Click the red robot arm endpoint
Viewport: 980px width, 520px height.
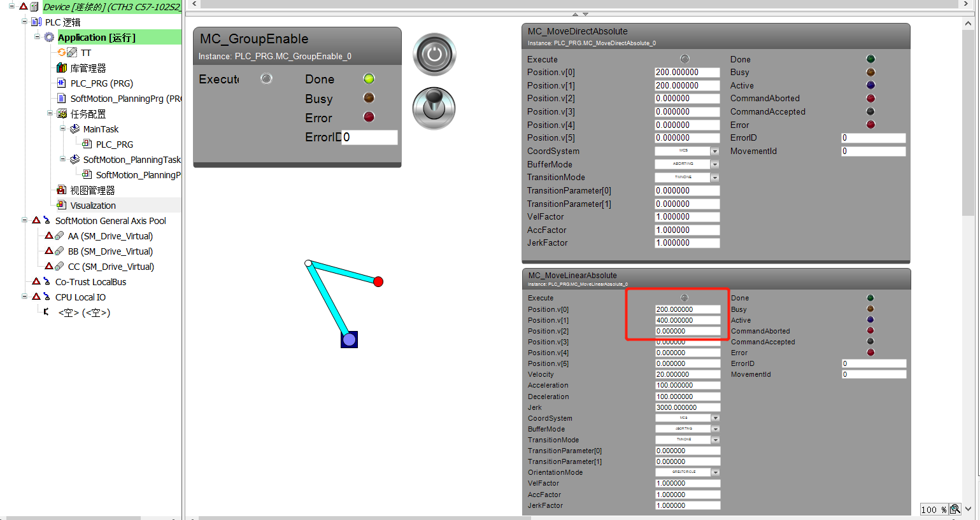(378, 281)
